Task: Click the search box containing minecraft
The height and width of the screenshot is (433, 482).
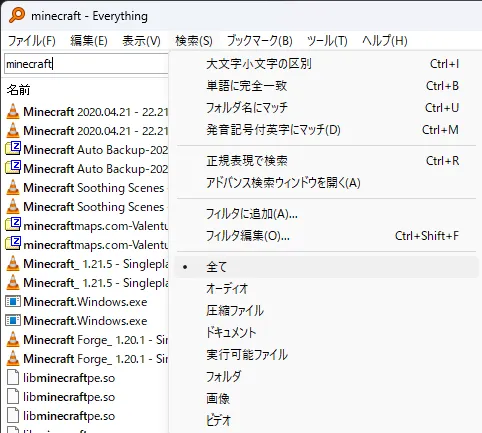Action: click(x=86, y=64)
